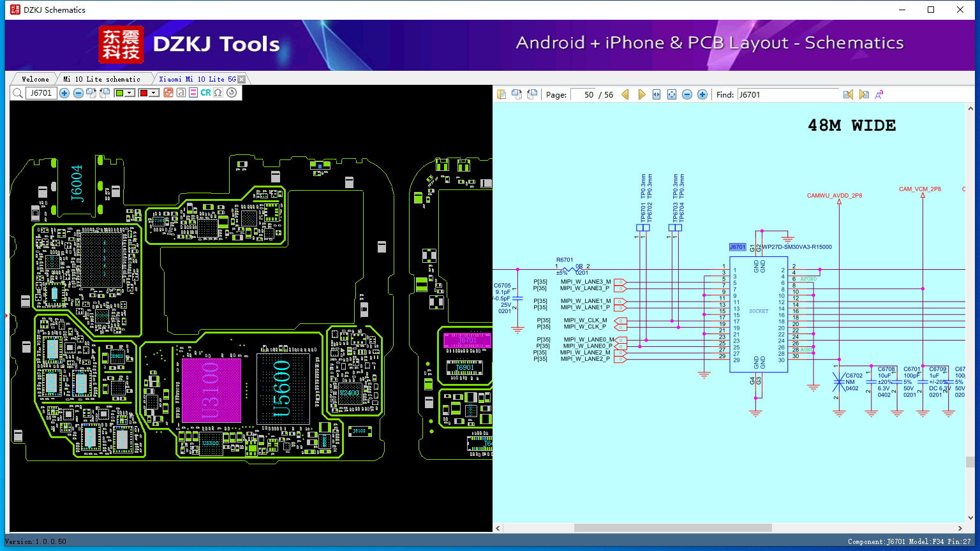Click the circular refresh icon in PCB toolbar
Screen dimensions: 980x551
[232, 93]
